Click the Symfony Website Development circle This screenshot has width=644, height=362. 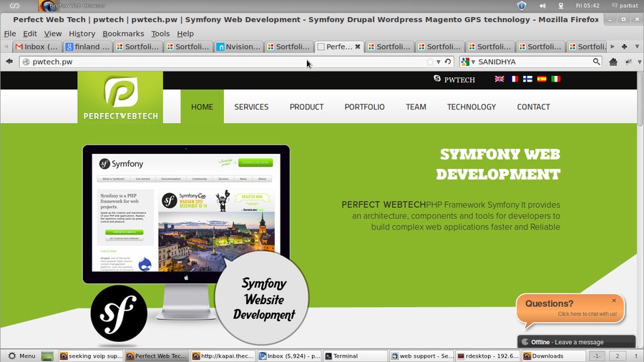coord(262,298)
